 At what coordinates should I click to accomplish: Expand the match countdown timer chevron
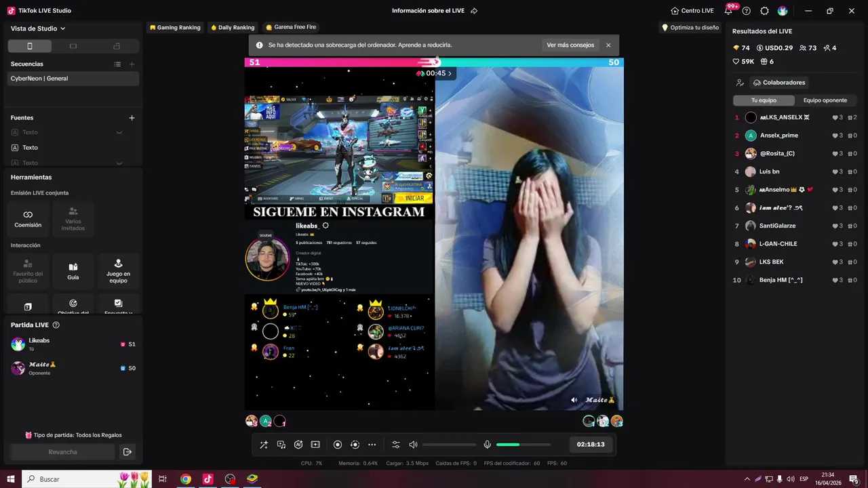[x=450, y=73]
